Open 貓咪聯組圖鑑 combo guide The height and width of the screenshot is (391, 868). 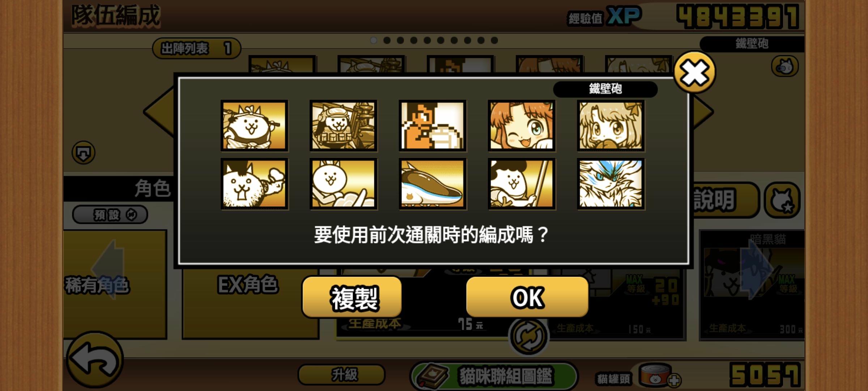coord(494,375)
